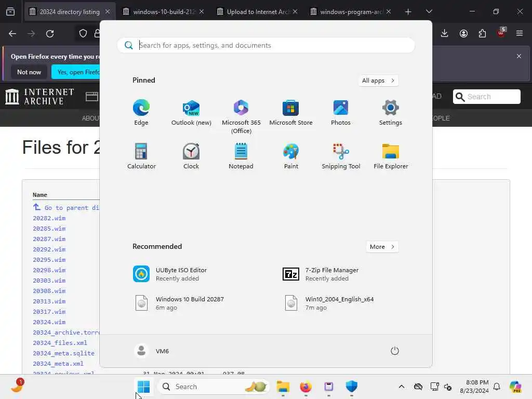Open the VM6 user account menu
This screenshot has height=399, width=532.
pos(151,351)
